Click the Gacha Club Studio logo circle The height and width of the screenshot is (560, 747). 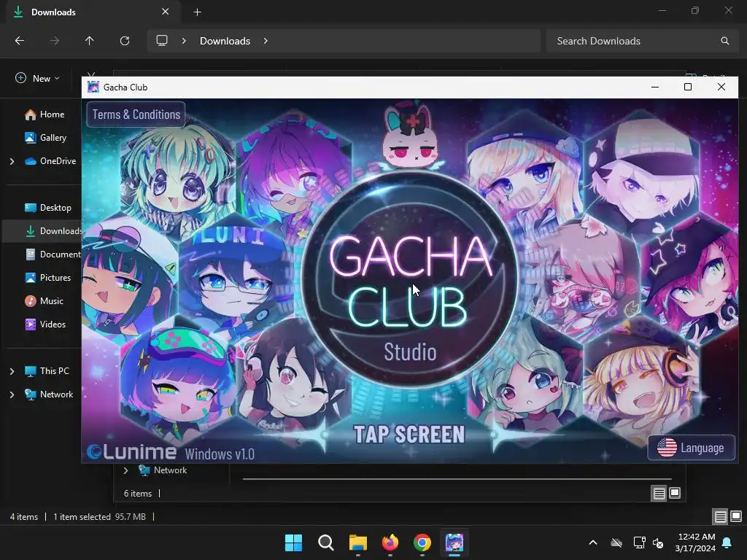410,280
